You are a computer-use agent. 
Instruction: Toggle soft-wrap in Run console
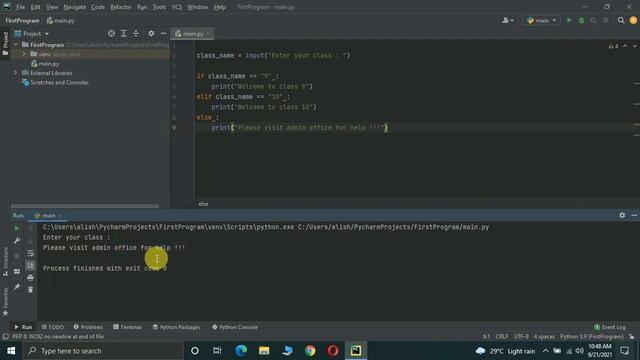[x=31, y=253]
